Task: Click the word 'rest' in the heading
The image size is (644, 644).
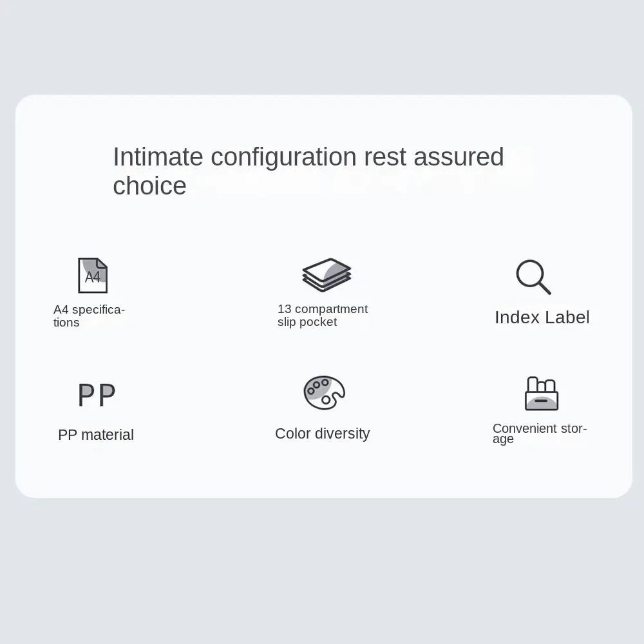Action: pos(385,157)
